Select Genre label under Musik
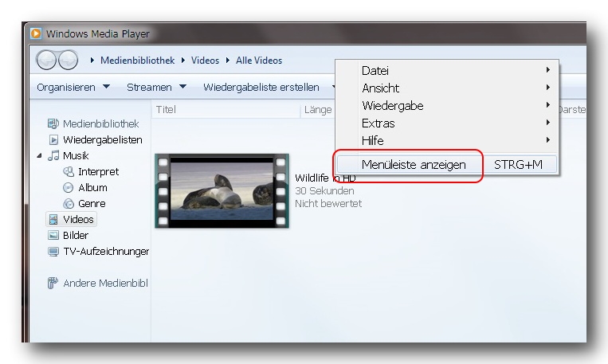608x364 pixels. coord(92,204)
